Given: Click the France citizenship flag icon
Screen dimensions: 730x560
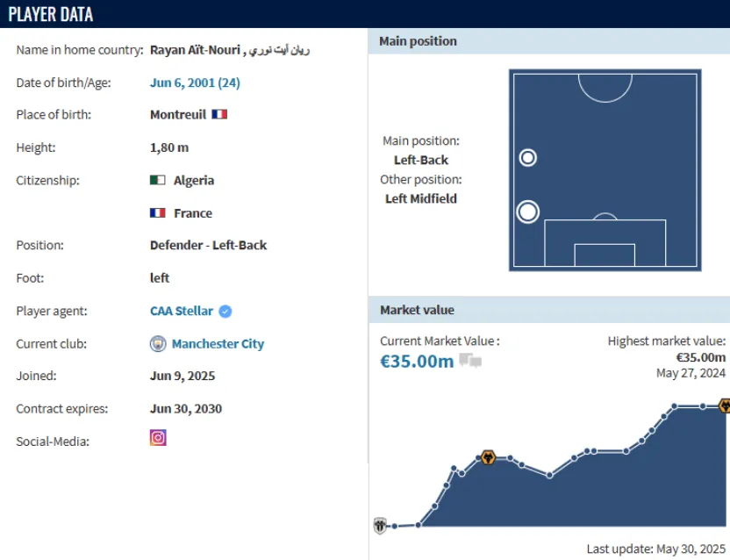Looking at the screenshot, I should pyautogui.click(x=157, y=213).
